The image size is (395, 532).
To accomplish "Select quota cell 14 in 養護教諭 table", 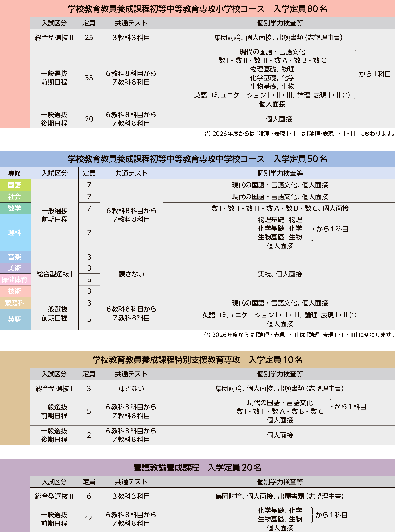I will [89, 519].
